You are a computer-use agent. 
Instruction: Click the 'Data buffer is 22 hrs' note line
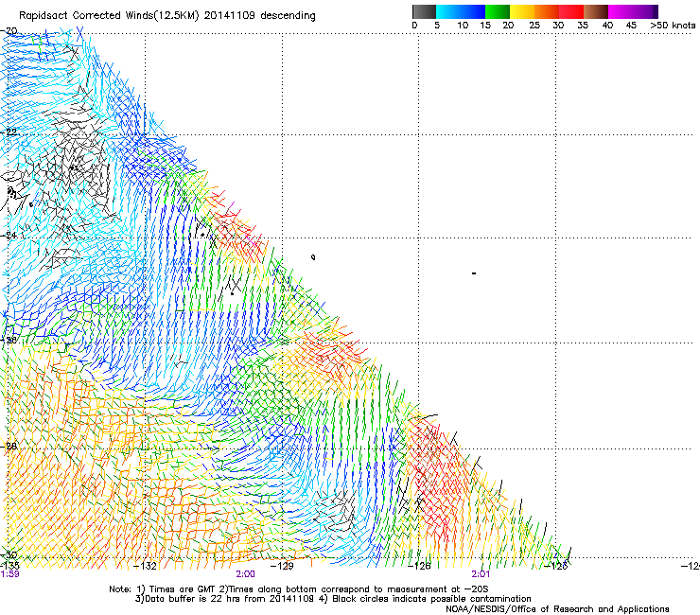tap(333, 599)
